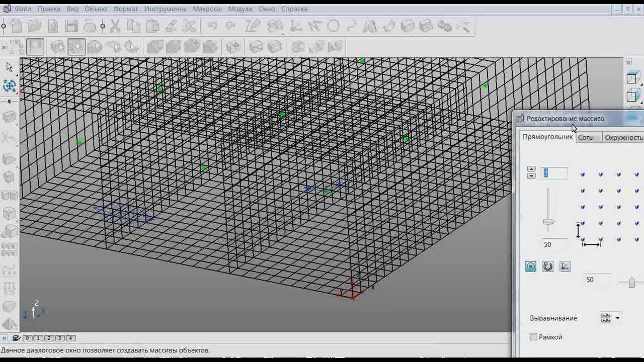Select the Circle drawing tool
Image resolution: width=644 pixels, height=362 pixels.
click(333, 26)
